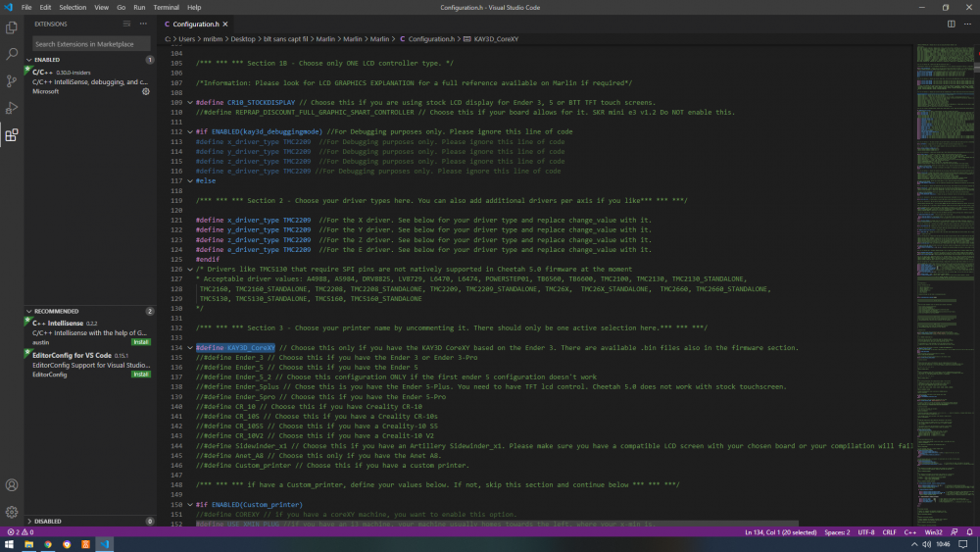Click the C/C++ extension manage gear
The height and width of the screenshot is (552, 980).
146,91
